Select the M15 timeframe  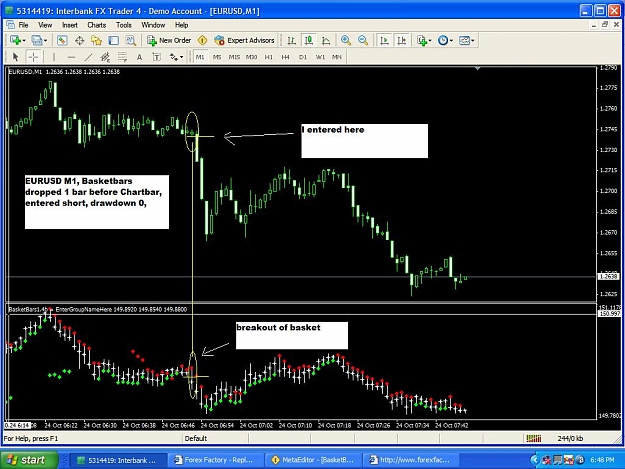coord(234,57)
